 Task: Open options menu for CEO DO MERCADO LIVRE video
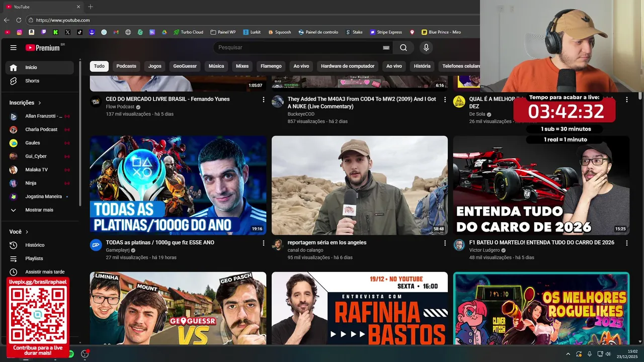[263, 100]
